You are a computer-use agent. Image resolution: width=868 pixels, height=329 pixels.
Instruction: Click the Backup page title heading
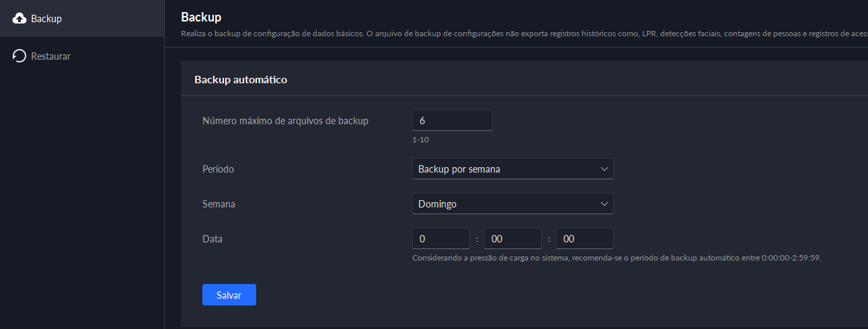pos(201,17)
